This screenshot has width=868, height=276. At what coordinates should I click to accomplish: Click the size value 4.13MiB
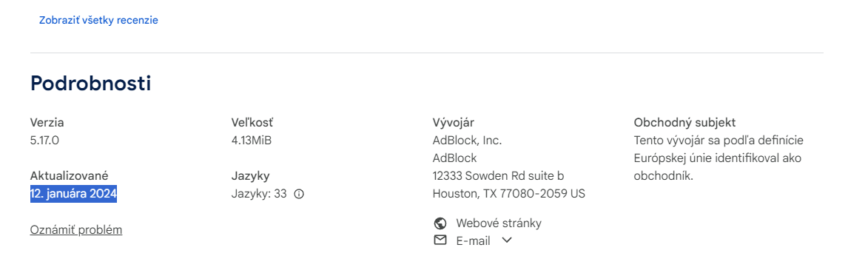tap(252, 141)
